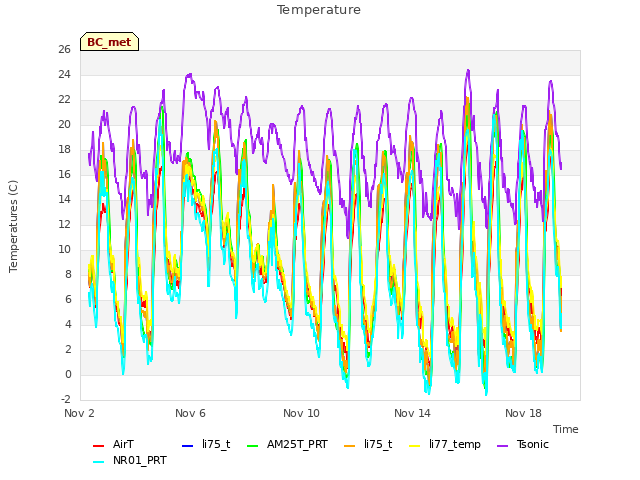Click the purple Tsonic legend swatch
The width and height of the screenshot is (640, 480).
point(502,446)
